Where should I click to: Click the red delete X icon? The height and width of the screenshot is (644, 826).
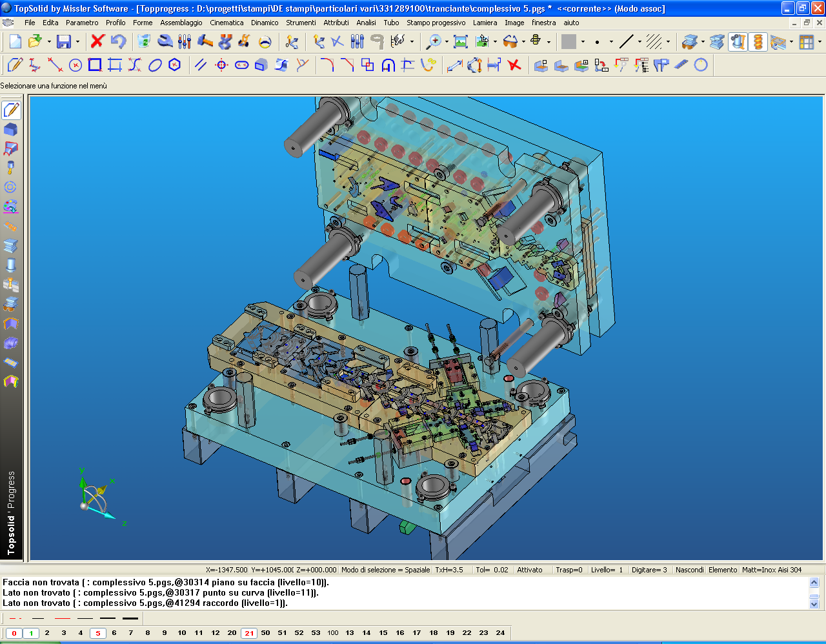coord(97,43)
